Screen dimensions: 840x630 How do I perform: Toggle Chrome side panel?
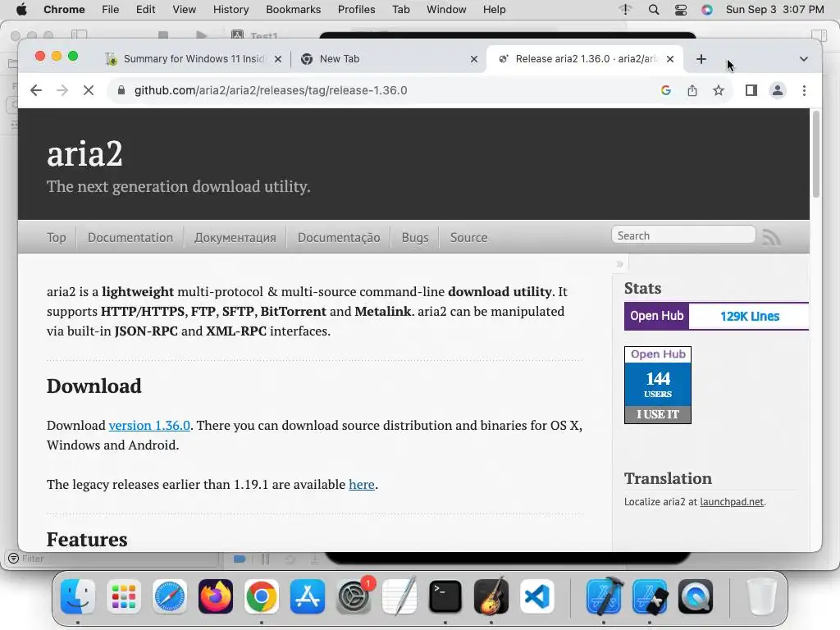pyautogui.click(x=751, y=90)
